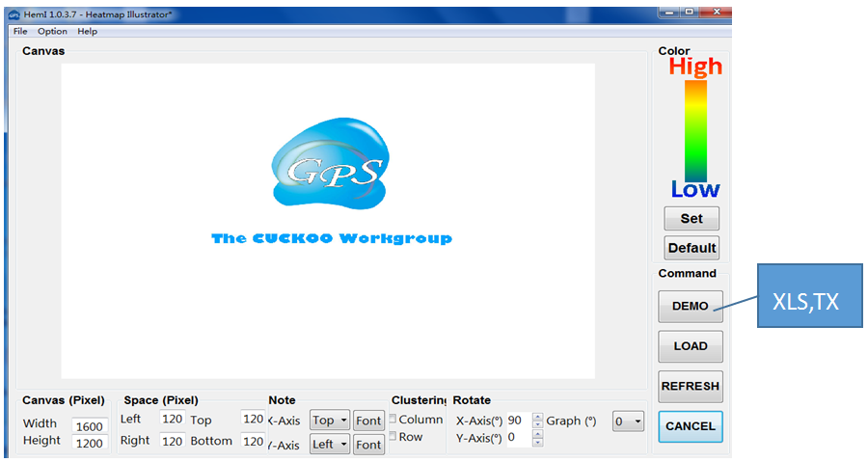Click the Y-Axis rotate degree field

519,438
